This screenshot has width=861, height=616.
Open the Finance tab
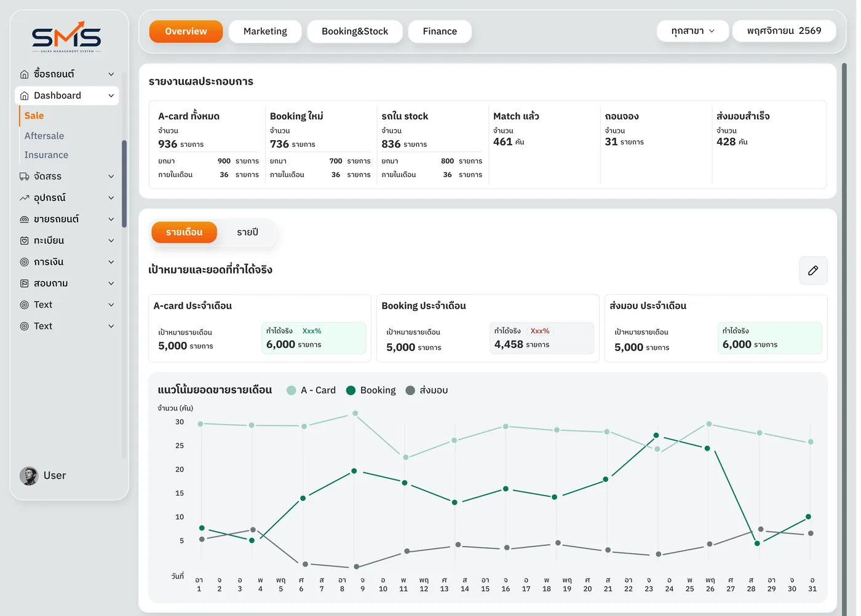440,31
